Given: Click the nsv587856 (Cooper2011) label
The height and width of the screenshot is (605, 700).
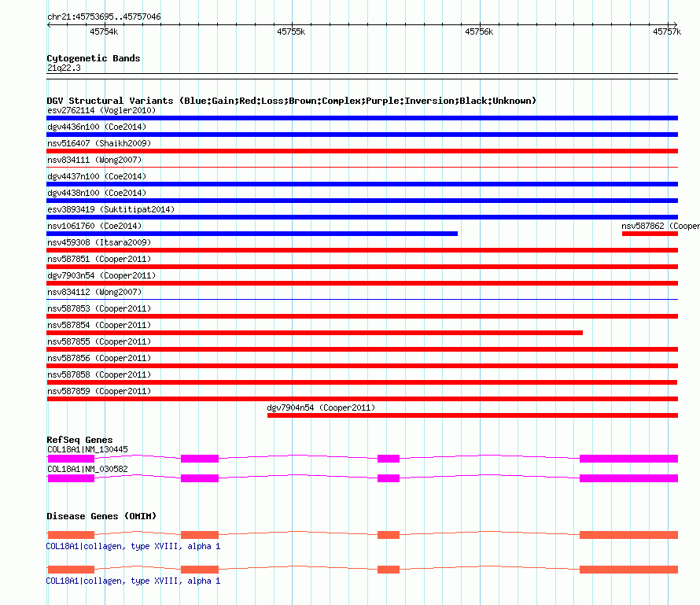Looking at the screenshot, I should 99,358.
